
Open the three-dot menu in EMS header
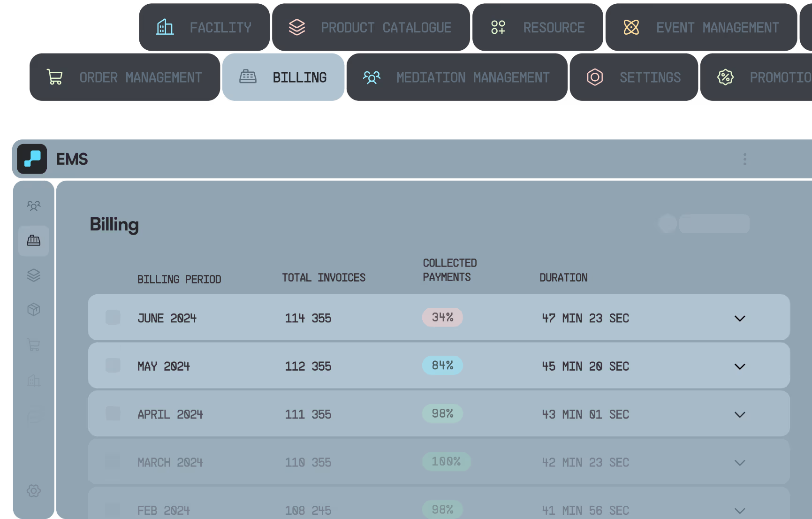pyautogui.click(x=744, y=160)
